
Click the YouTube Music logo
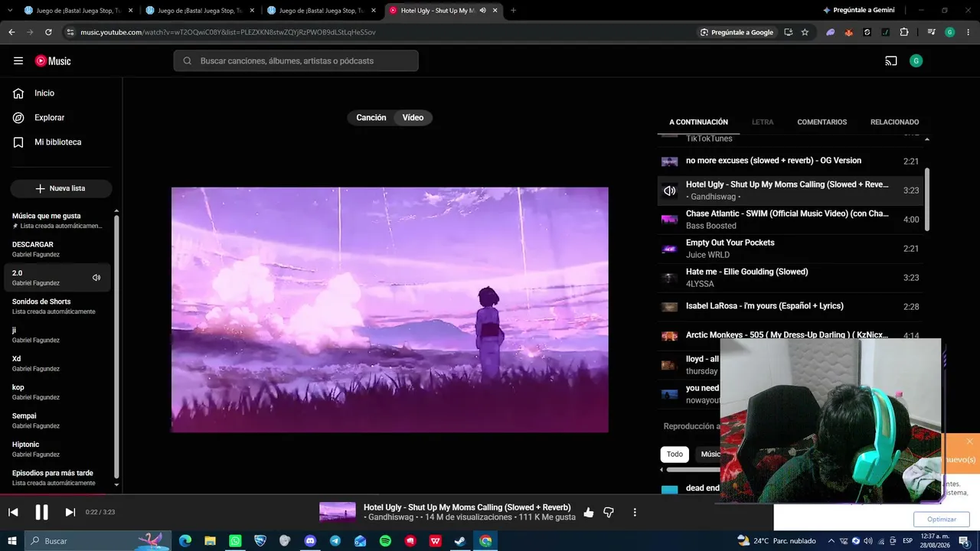[53, 61]
